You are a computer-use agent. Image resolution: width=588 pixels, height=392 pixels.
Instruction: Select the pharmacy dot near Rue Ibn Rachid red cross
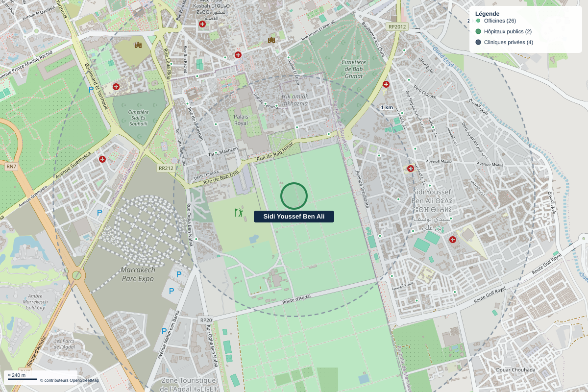coord(225,57)
